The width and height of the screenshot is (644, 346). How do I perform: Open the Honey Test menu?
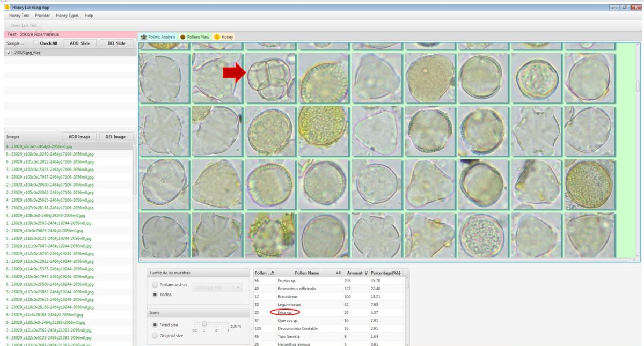point(19,16)
